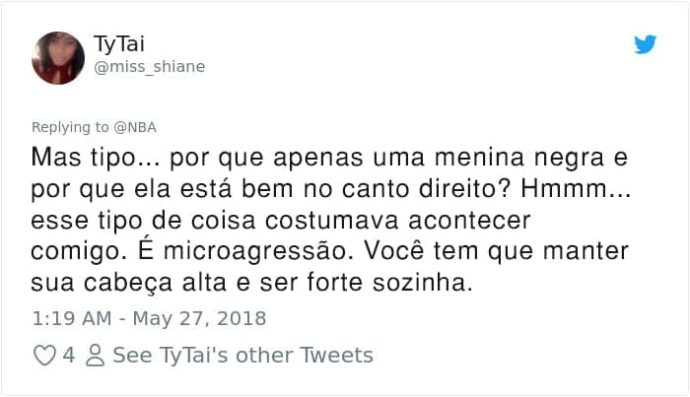Viewport: 690px width, 397px height.
Task: Click the May 27, 2018 date
Action: [199, 318]
